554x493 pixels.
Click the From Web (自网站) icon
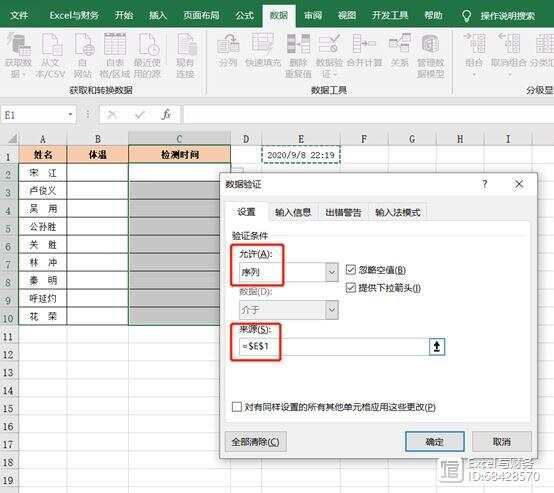(x=83, y=55)
